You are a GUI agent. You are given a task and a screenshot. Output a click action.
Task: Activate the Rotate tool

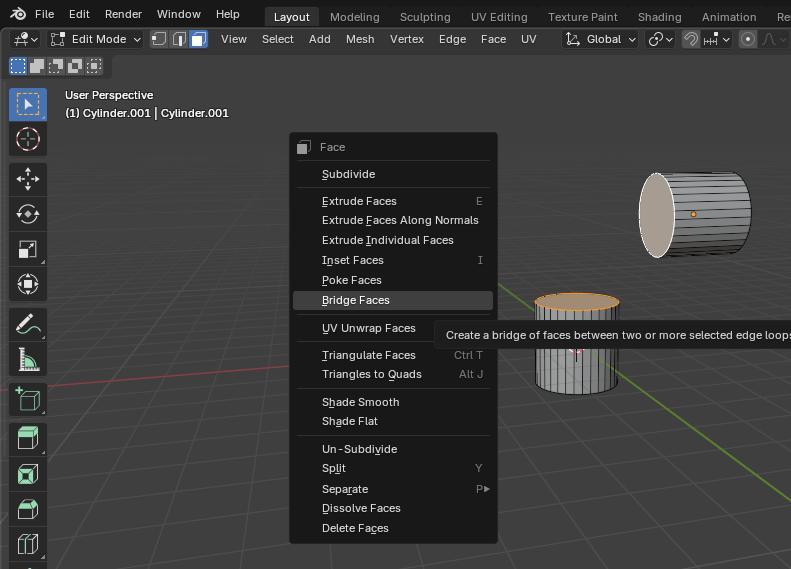(x=28, y=214)
